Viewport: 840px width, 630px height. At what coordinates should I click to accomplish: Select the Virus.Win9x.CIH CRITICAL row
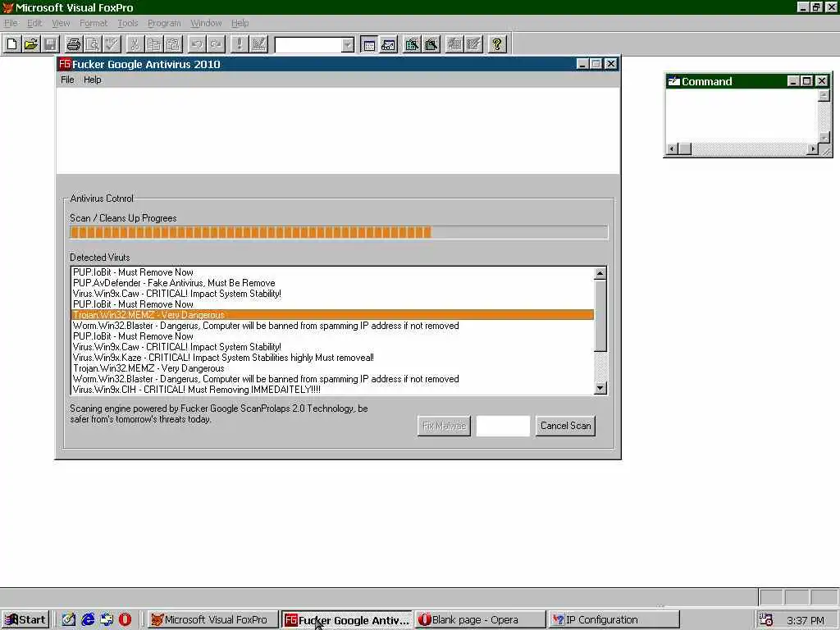click(333, 390)
